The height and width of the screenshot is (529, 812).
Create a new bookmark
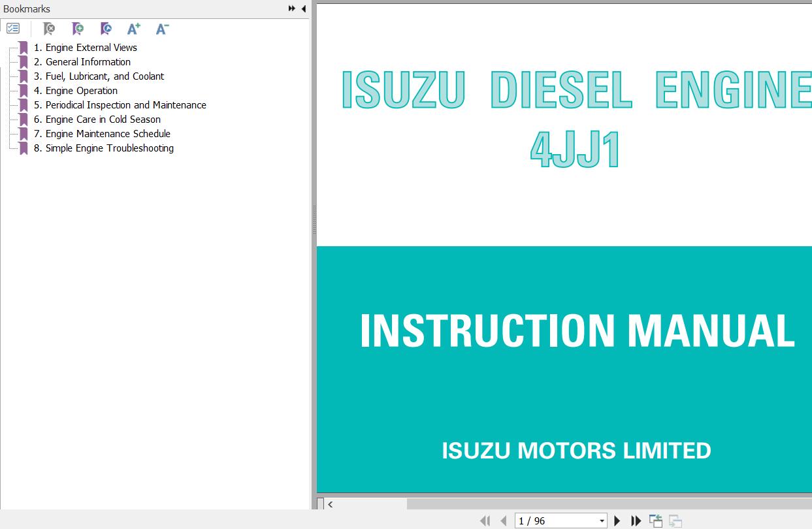78,29
